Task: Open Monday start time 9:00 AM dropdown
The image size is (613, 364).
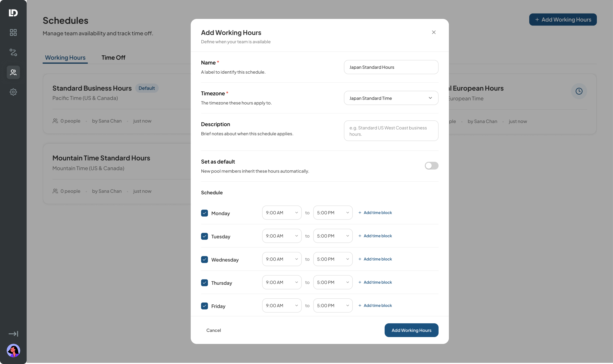Action: click(282, 213)
